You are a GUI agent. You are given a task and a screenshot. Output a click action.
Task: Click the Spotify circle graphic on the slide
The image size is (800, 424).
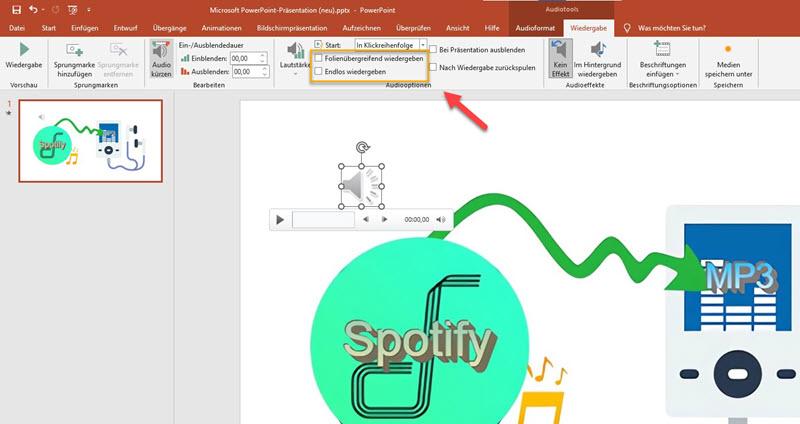[420, 332]
